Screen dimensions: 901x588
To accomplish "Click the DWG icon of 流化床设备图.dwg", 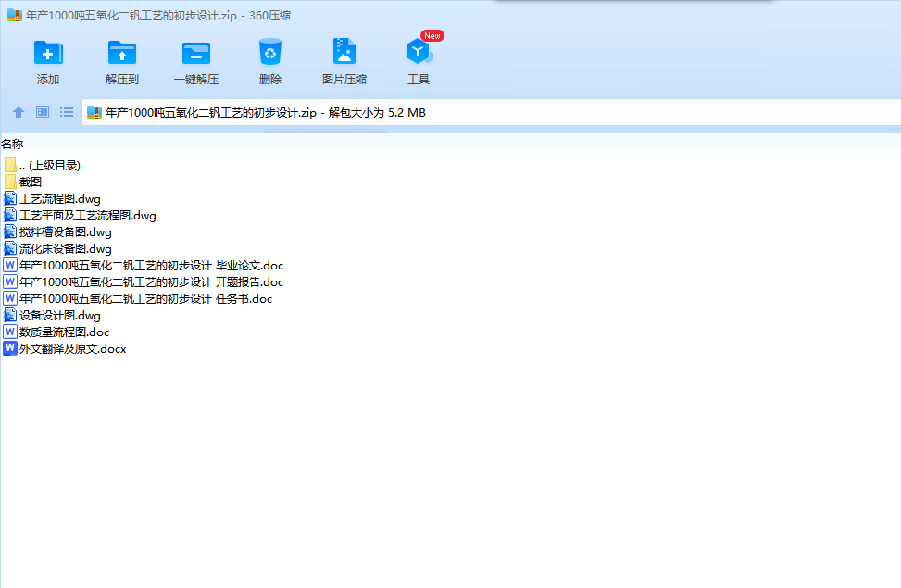I will tap(10, 248).
